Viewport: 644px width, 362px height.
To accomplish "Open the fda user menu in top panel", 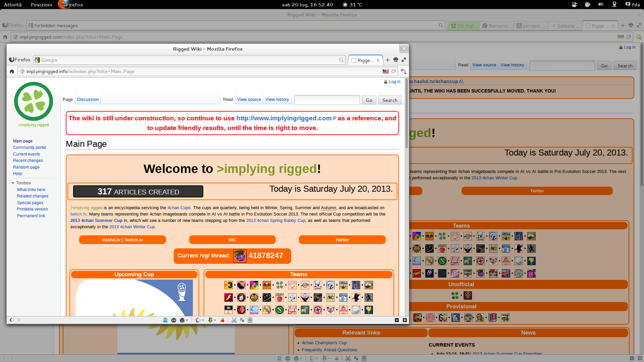I will point(633,4).
